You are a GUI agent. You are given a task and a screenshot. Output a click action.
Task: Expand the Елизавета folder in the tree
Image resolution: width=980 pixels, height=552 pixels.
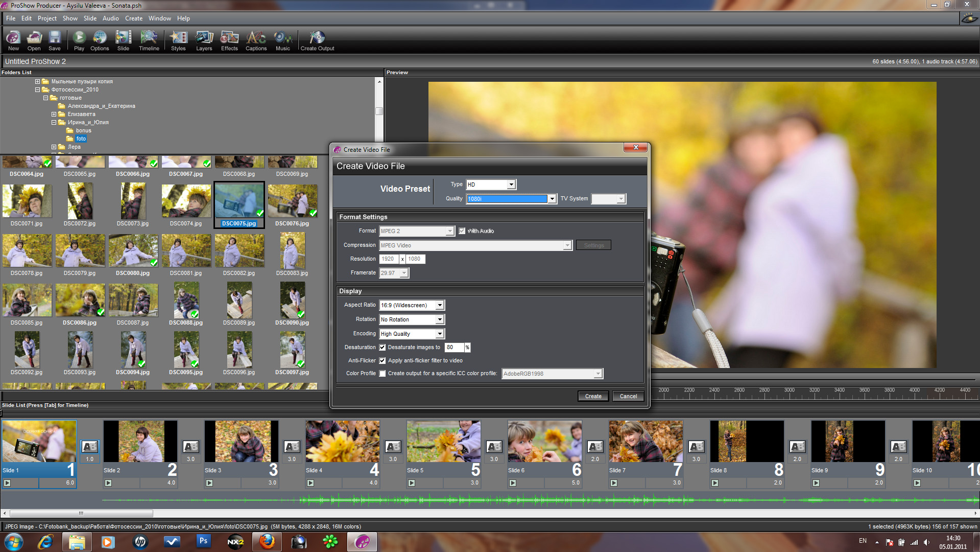(x=54, y=114)
